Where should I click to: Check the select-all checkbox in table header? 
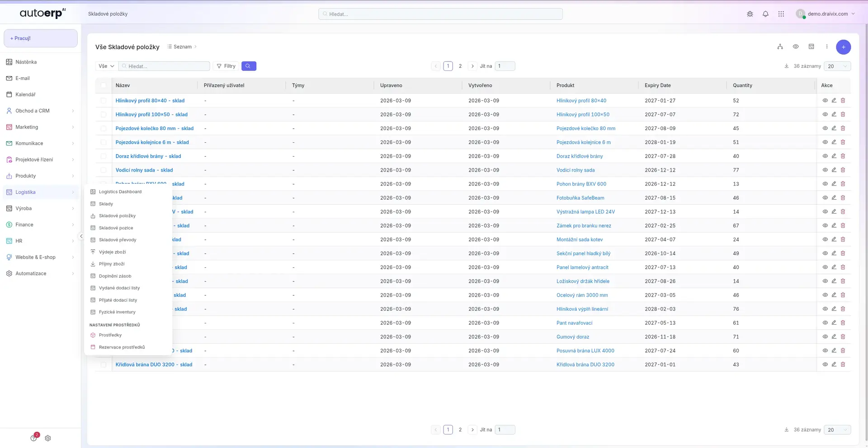(104, 85)
